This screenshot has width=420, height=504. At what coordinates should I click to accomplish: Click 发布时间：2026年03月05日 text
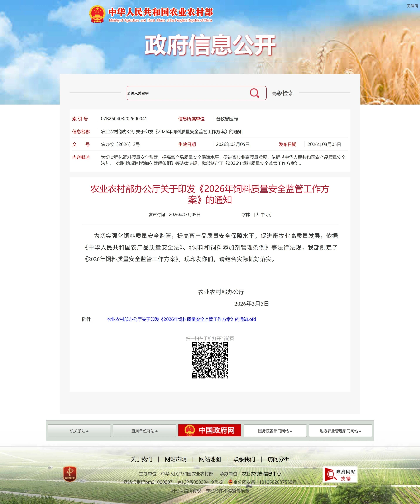174,215
